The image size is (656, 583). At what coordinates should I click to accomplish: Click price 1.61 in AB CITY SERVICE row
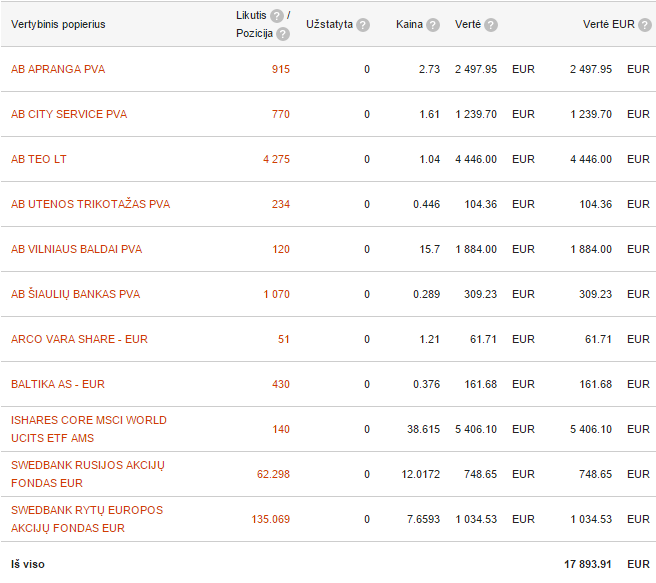coord(430,114)
